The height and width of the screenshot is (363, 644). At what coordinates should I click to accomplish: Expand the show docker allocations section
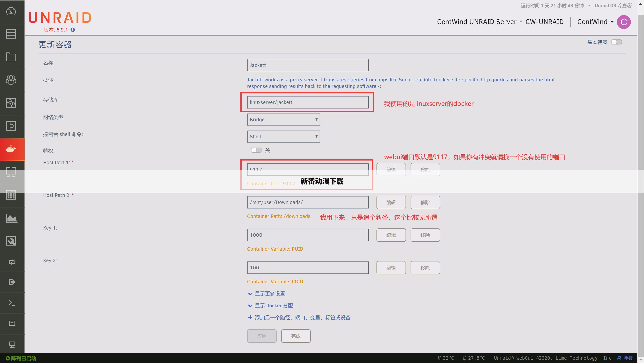(273, 306)
